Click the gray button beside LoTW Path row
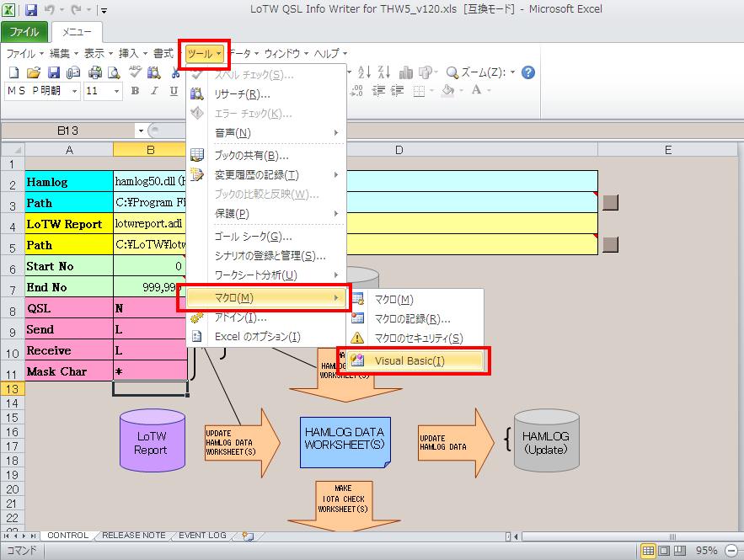 pos(610,245)
